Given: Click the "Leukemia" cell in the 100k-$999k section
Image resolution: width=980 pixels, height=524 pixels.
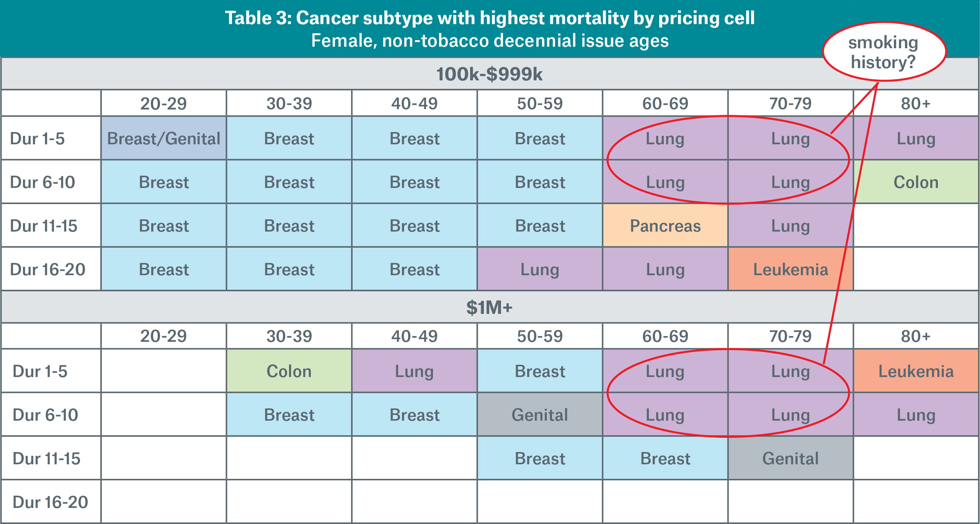Looking at the screenshot, I should 791,269.
